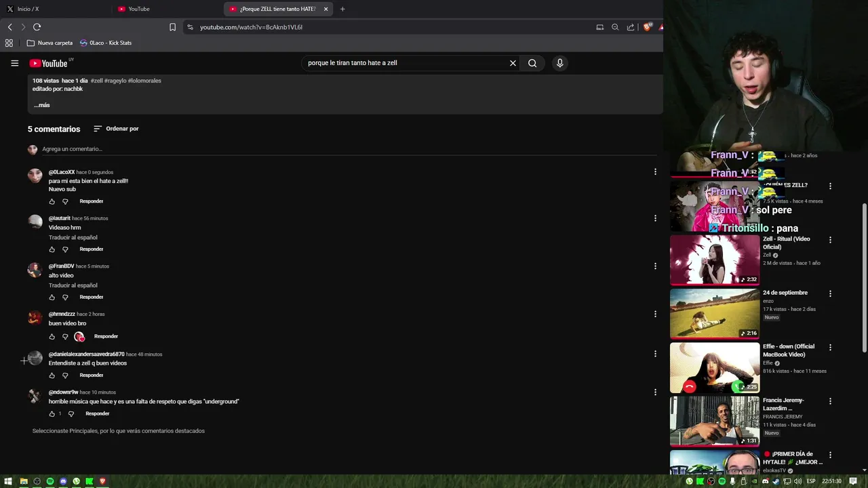Translate the 'alto video' comment to Spanish
868x488 pixels.
pyautogui.click(x=73, y=285)
